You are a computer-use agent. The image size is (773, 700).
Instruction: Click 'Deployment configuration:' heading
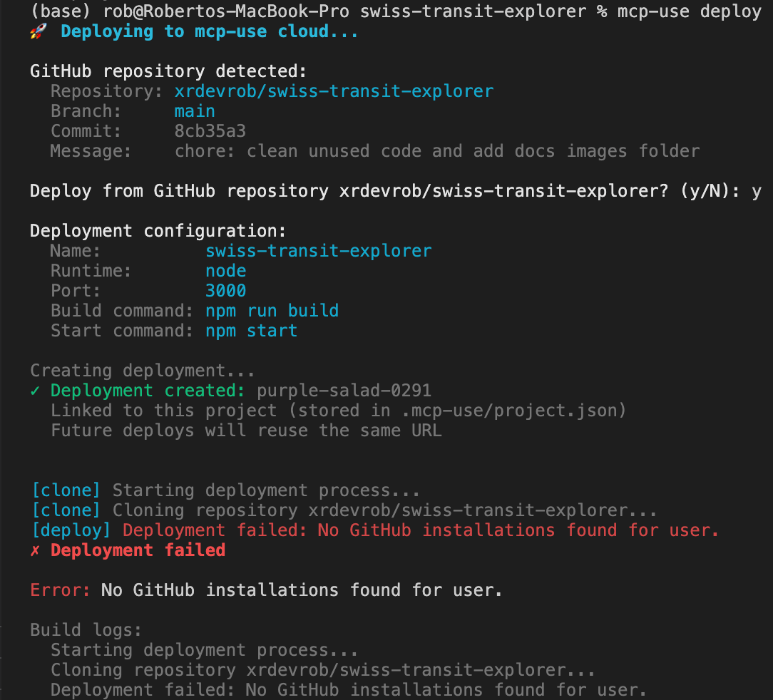(x=158, y=231)
